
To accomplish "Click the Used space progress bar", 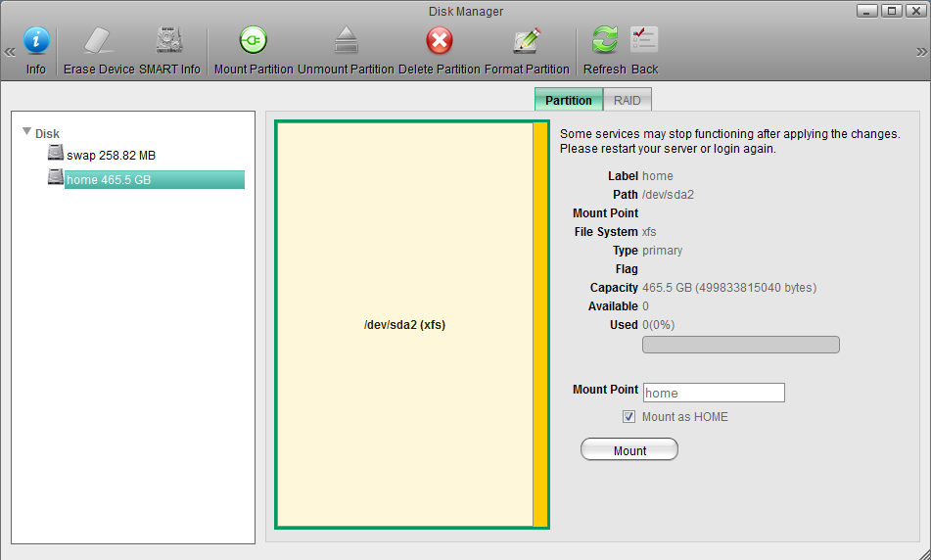I will click(740, 345).
